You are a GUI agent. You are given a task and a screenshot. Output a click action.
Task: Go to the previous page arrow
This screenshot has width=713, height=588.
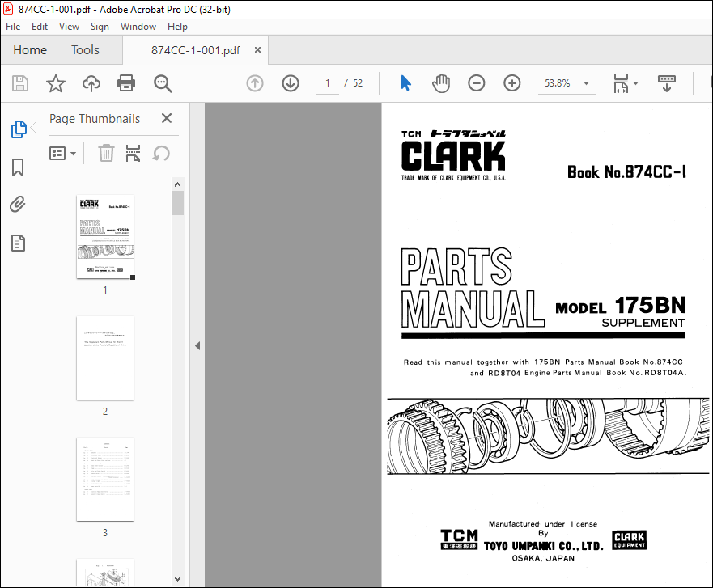255,83
